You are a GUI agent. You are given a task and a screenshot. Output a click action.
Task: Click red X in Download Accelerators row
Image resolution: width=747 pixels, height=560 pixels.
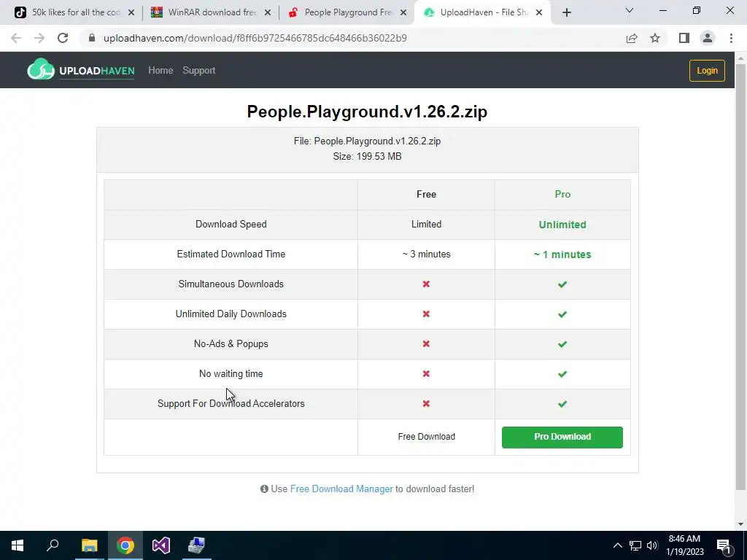(x=426, y=403)
